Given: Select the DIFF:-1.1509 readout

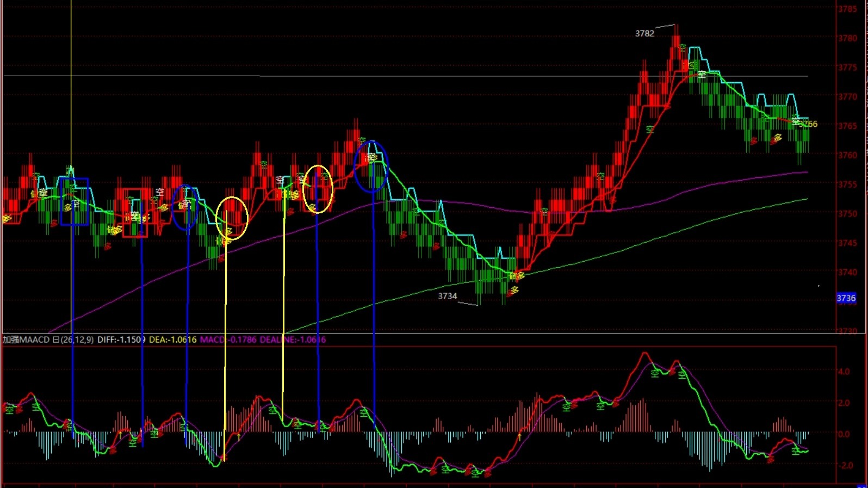Looking at the screenshot, I should tap(121, 339).
